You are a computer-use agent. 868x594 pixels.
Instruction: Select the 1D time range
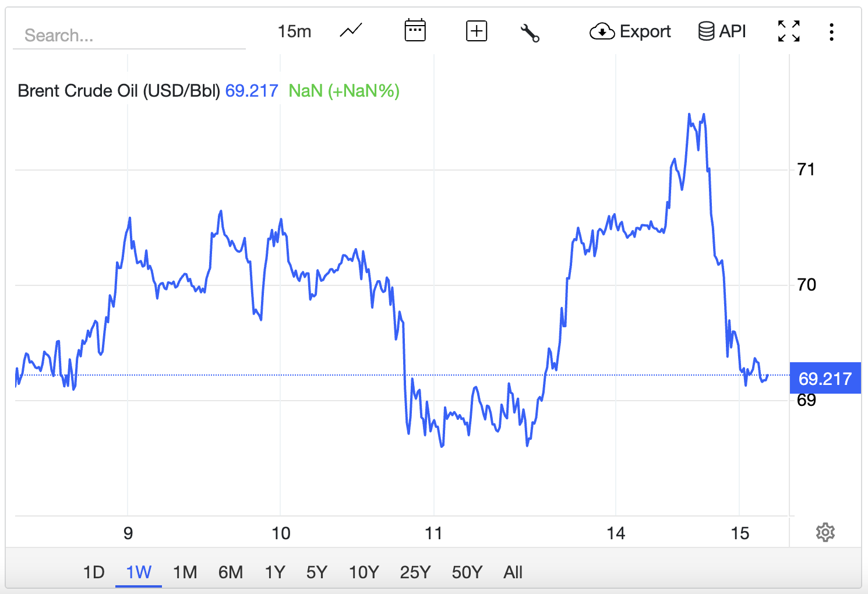pos(94,572)
